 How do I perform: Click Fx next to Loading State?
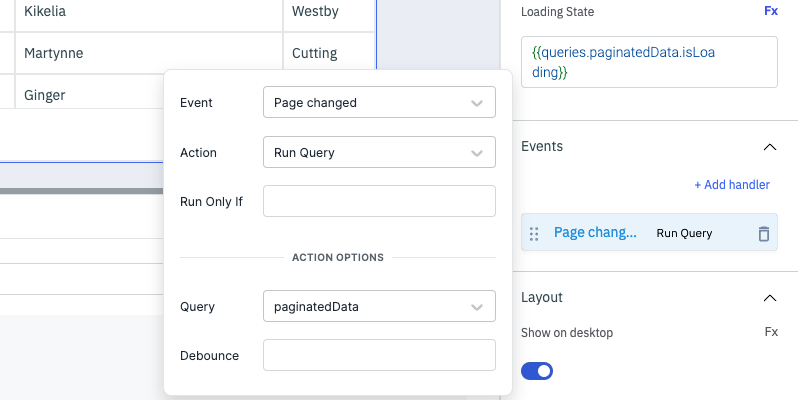coord(770,12)
